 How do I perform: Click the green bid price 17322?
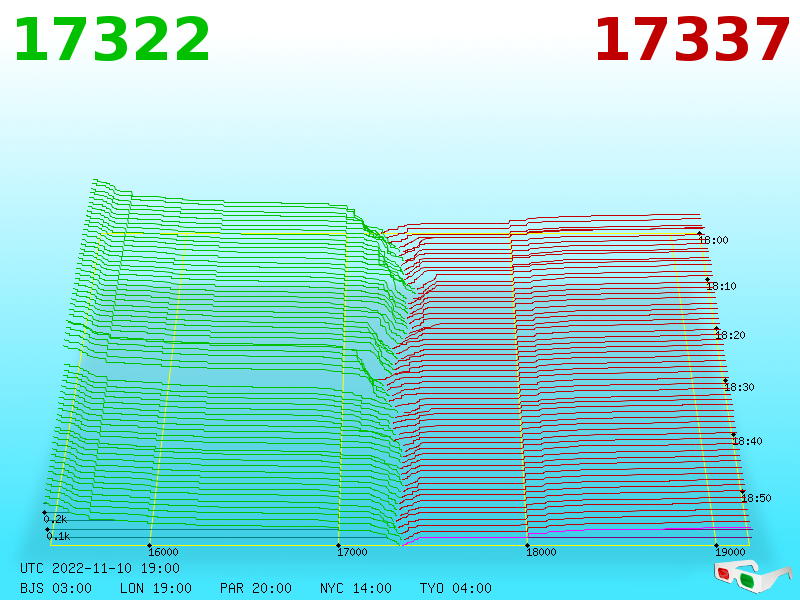point(112,39)
